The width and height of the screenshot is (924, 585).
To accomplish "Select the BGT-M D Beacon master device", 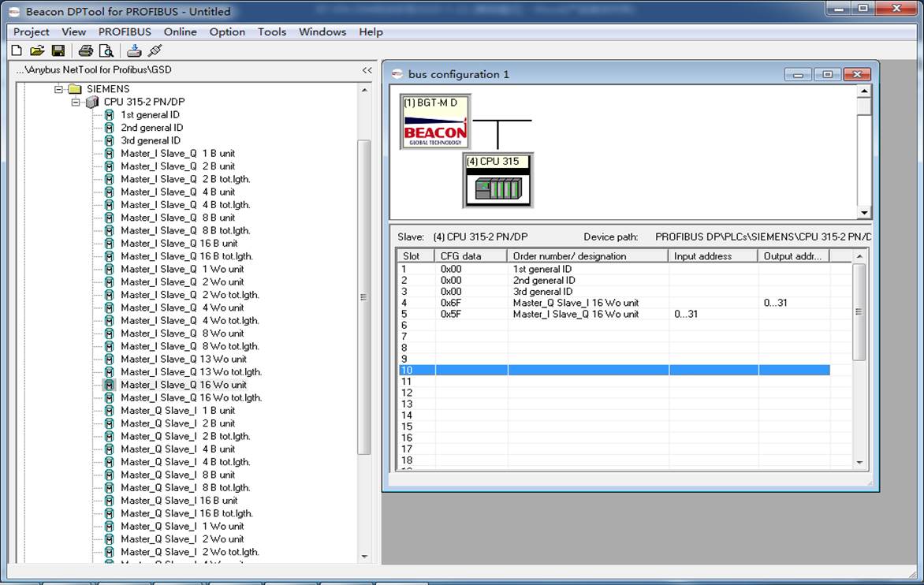I will [435, 121].
